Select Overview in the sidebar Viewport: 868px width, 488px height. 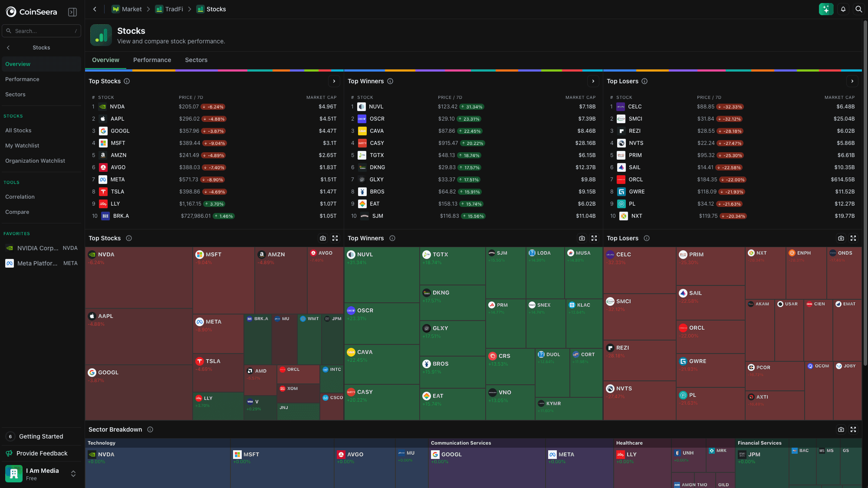[x=41, y=64]
